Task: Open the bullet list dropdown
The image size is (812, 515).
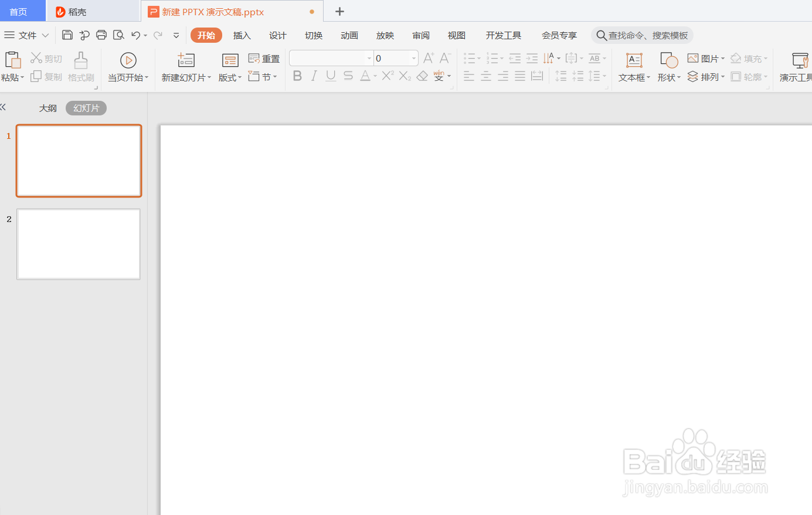Action: click(x=478, y=59)
